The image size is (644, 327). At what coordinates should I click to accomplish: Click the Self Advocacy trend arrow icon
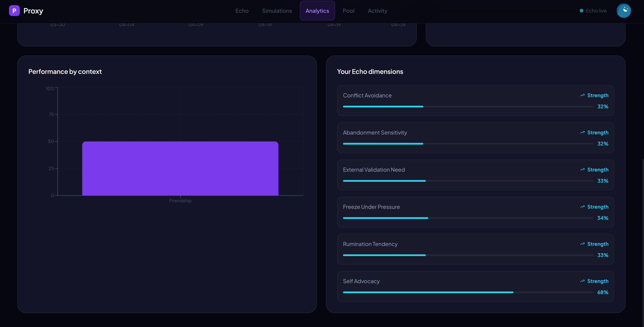click(582, 281)
